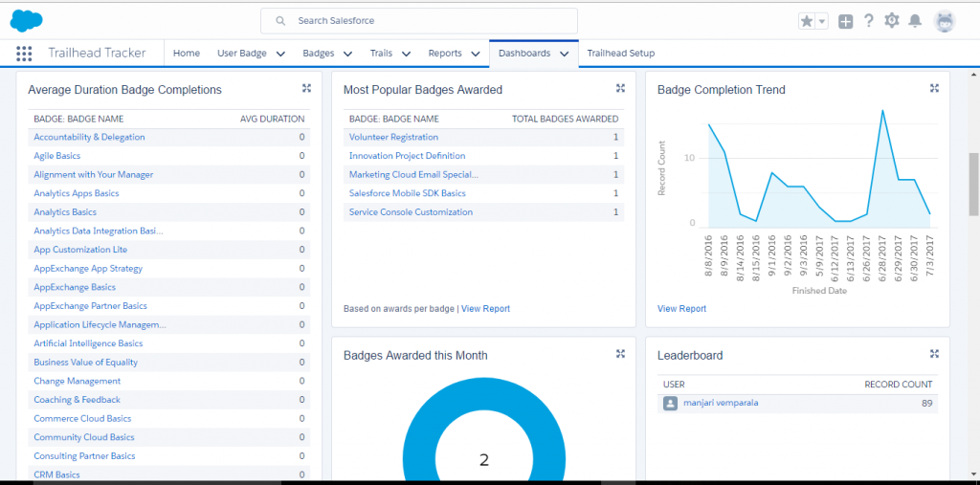Open the Reports tab dropdown chevron

[x=476, y=54]
